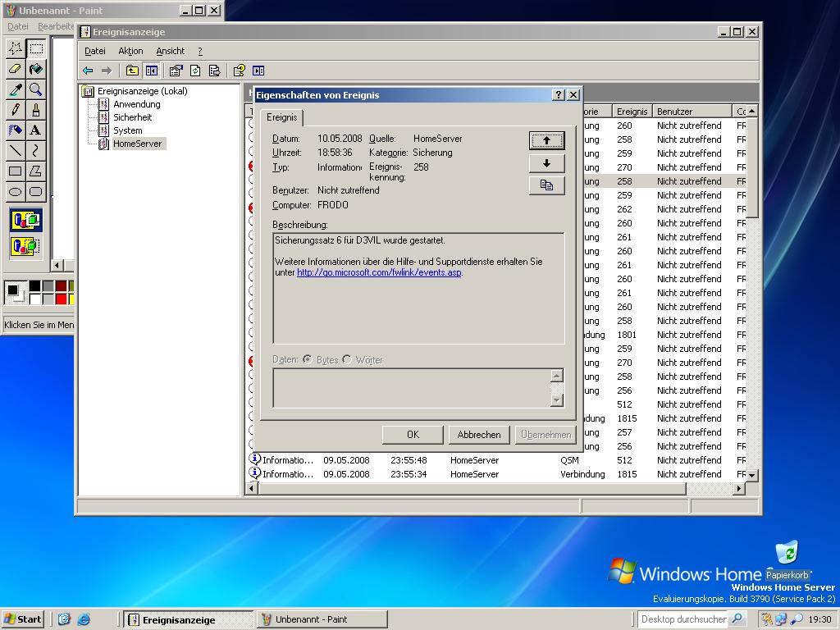
Task: Copy event details with the copy button
Action: coord(546,185)
